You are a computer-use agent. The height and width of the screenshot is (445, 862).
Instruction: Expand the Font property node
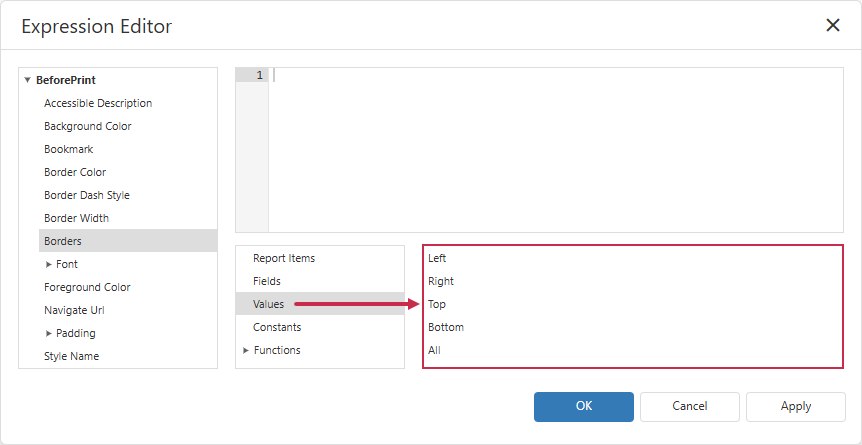click(48, 265)
